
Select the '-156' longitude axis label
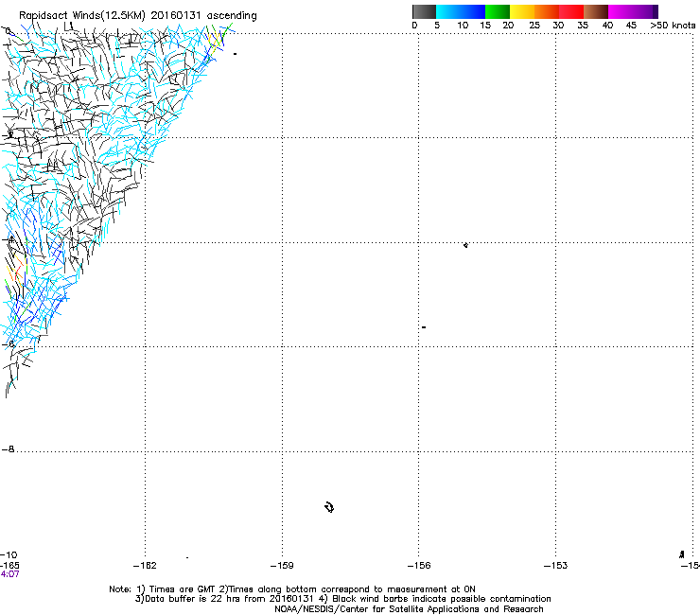[x=419, y=566]
